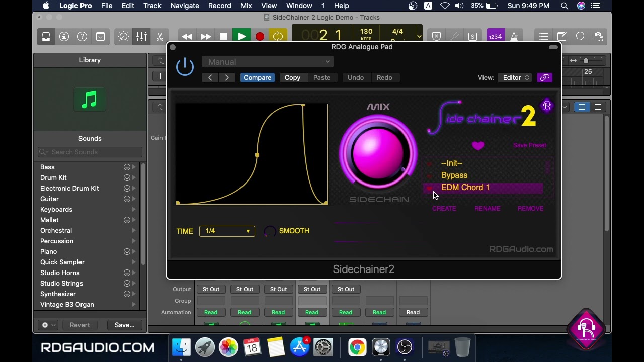Click the RDG headphones logo icon in plugin

coord(546,105)
